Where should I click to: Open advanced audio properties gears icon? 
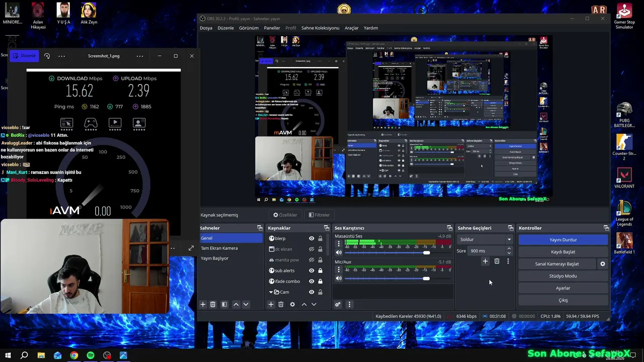(x=338, y=304)
